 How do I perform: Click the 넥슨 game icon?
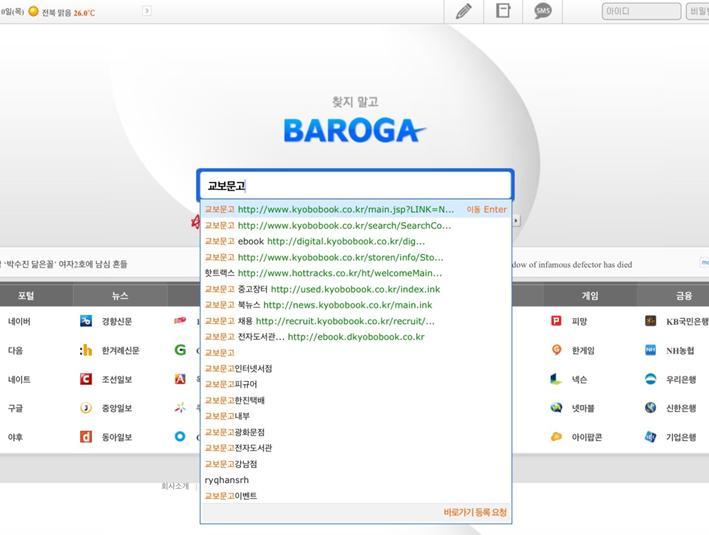(x=556, y=379)
